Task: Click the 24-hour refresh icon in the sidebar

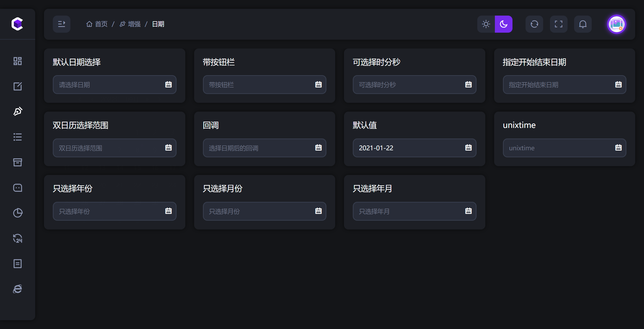Action: 17,238
